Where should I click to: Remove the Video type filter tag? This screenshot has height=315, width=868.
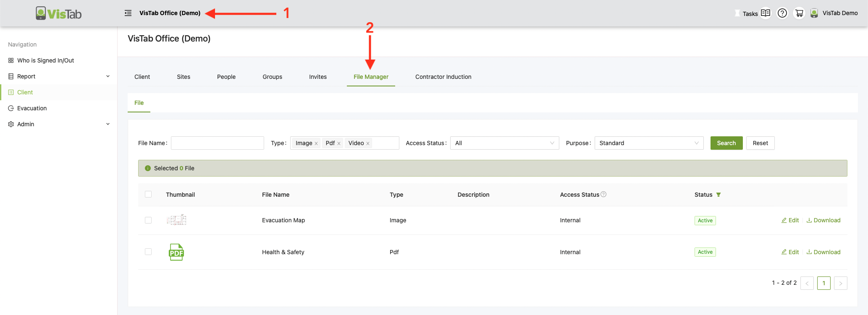click(368, 143)
